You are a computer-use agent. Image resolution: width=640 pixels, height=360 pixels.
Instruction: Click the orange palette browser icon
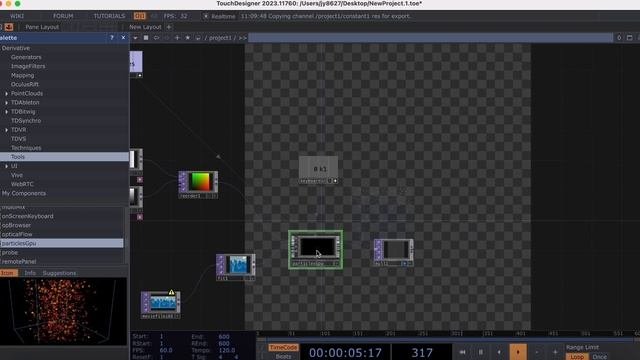pyautogui.click(x=9, y=27)
